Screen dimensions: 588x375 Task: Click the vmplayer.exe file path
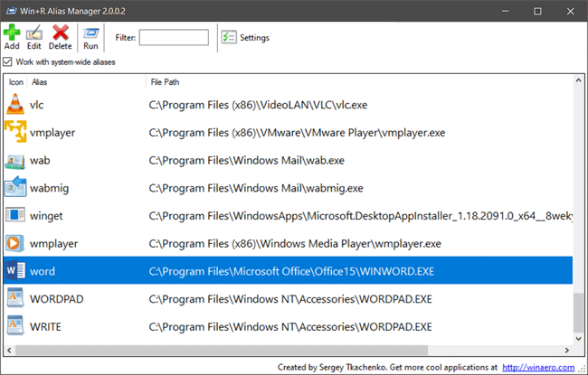pyautogui.click(x=297, y=133)
